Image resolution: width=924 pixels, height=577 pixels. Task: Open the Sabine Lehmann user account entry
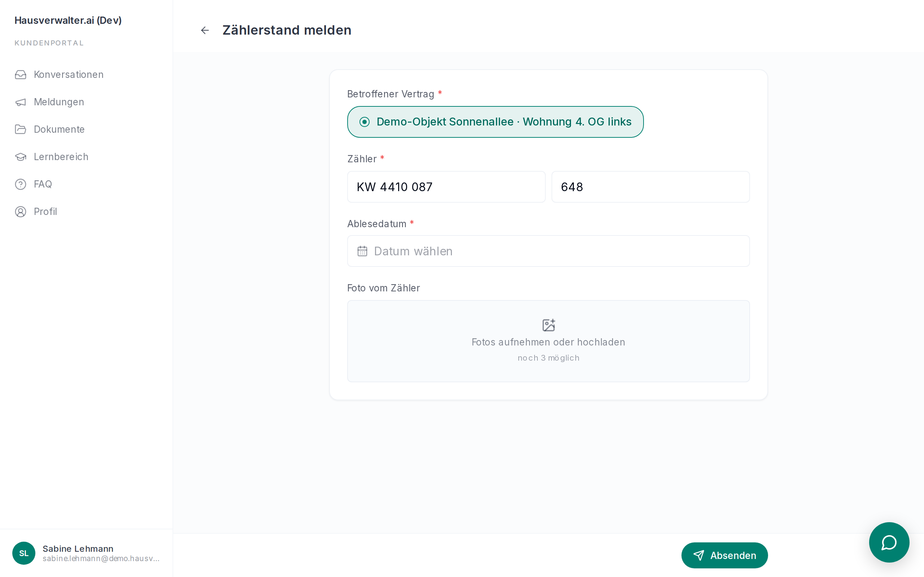(x=86, y=553)
